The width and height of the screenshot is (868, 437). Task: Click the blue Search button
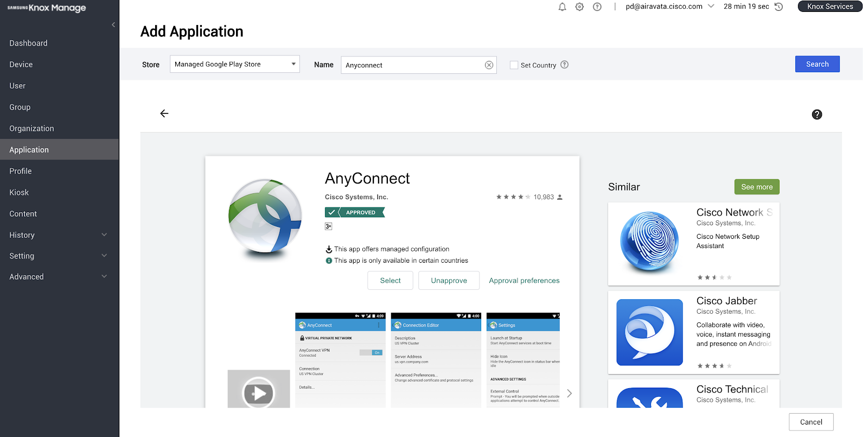(x=817, y=64)
